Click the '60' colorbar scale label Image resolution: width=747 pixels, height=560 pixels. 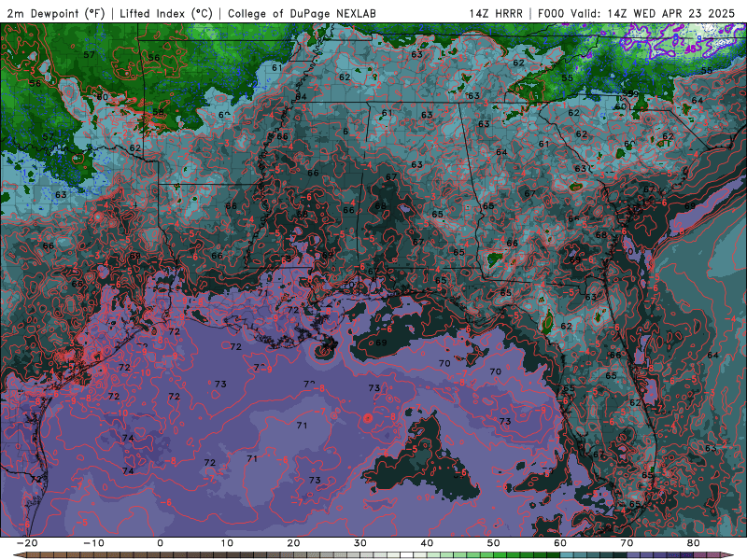(560, 543)
